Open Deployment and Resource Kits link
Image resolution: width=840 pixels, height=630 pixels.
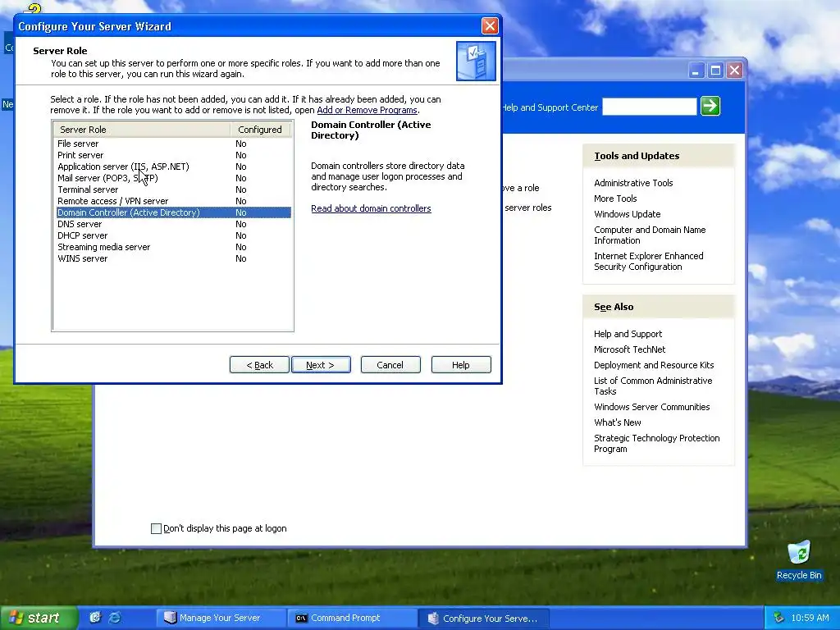(x=654, y=365)
